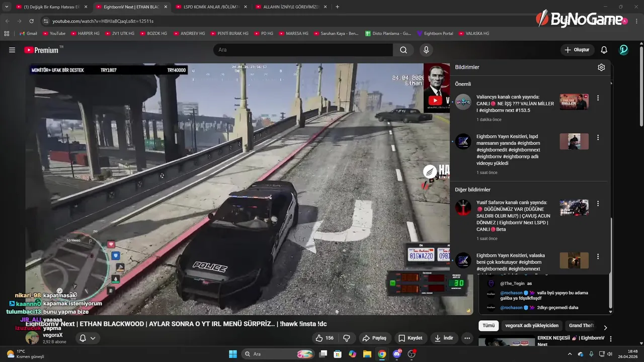The width and height of the screenshot is (644, 362).
Task: Click the search magnifier button
Action: 404,50
